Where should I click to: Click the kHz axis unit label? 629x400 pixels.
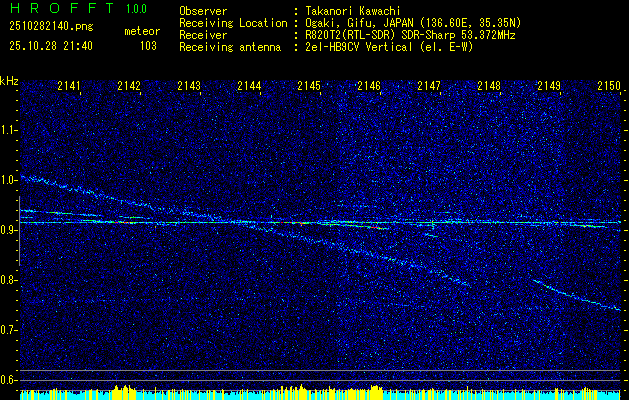9,81
